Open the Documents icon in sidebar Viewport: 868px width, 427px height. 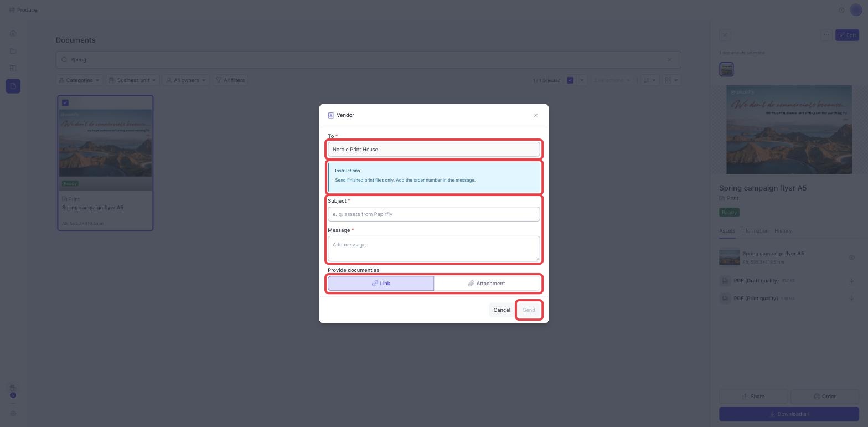(13, 86)
